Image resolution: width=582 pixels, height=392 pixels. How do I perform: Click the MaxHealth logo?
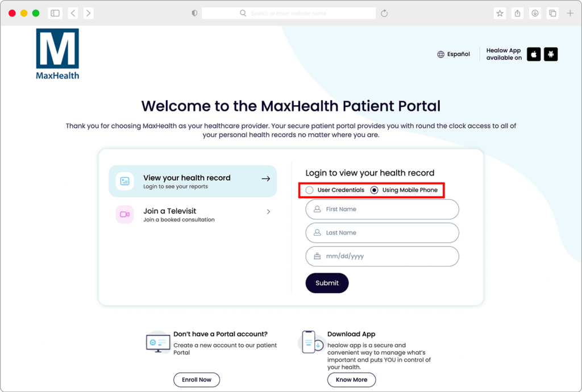[57, 53]
